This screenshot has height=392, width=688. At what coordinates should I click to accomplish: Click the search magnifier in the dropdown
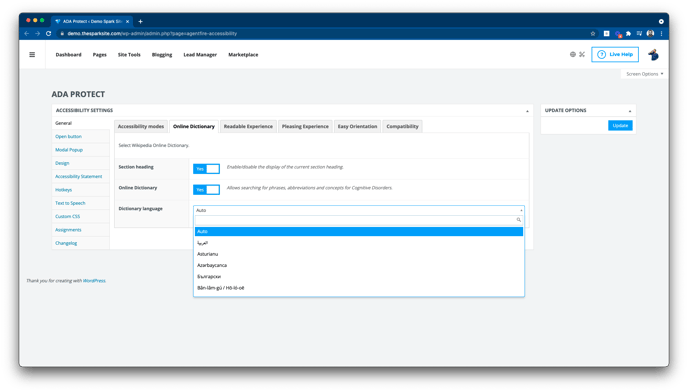tap(519, 220)
